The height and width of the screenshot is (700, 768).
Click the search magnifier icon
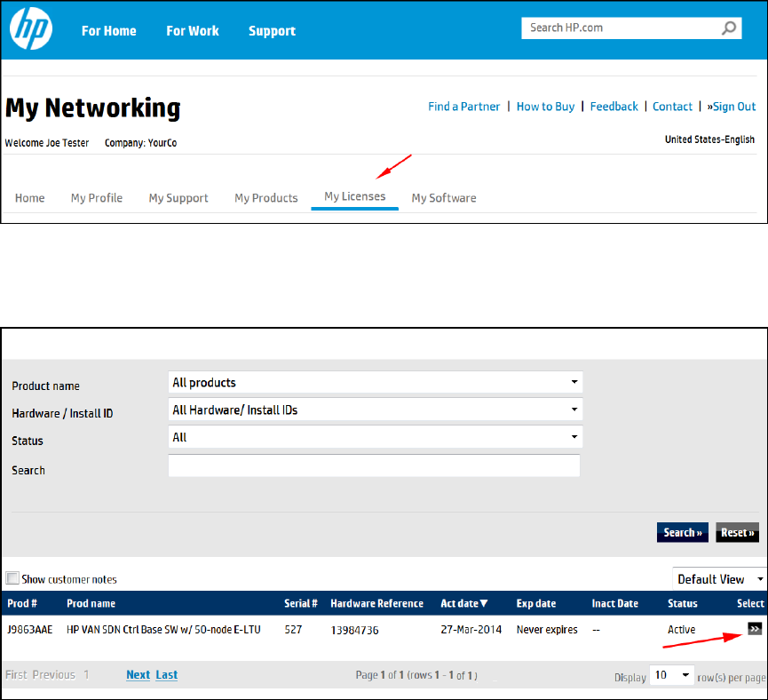pyautogui.click(x=729, y=28)
